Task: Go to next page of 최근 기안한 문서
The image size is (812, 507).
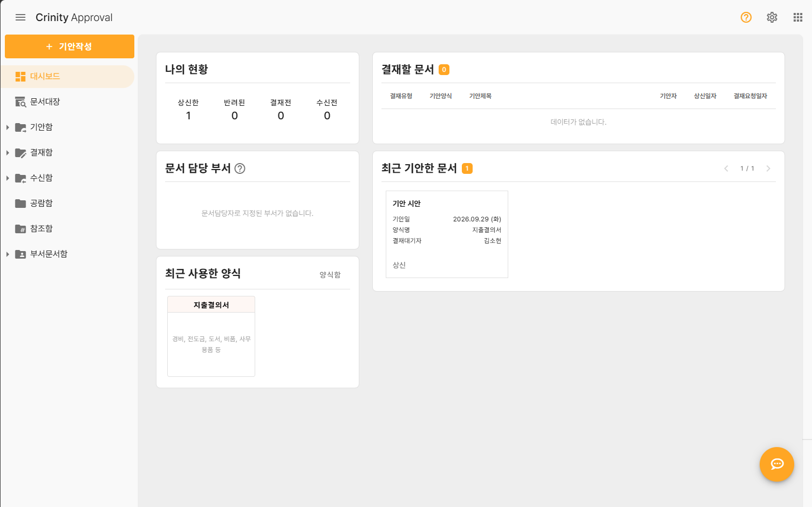Action: coord(768,168)
